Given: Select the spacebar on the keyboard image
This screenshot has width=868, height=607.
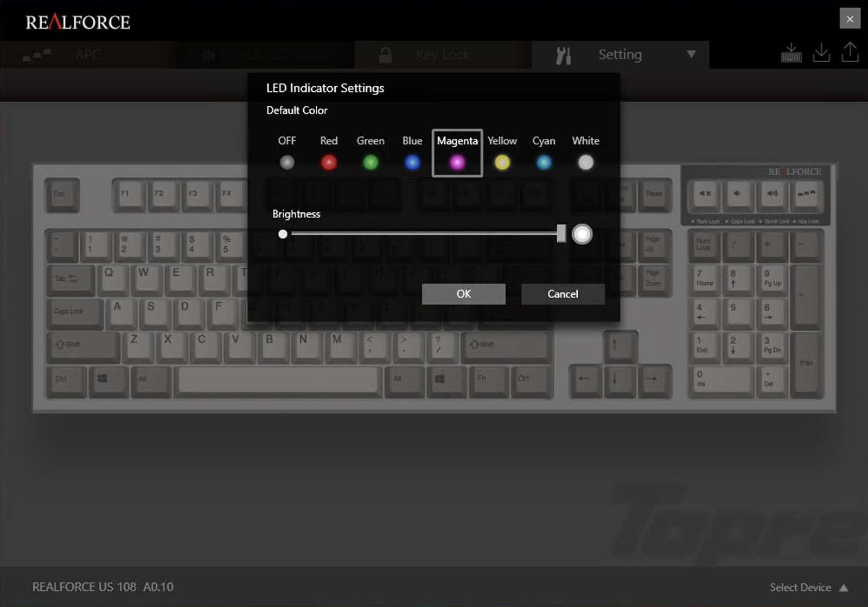Looking at the screenshot, I should tap(277, 381).
